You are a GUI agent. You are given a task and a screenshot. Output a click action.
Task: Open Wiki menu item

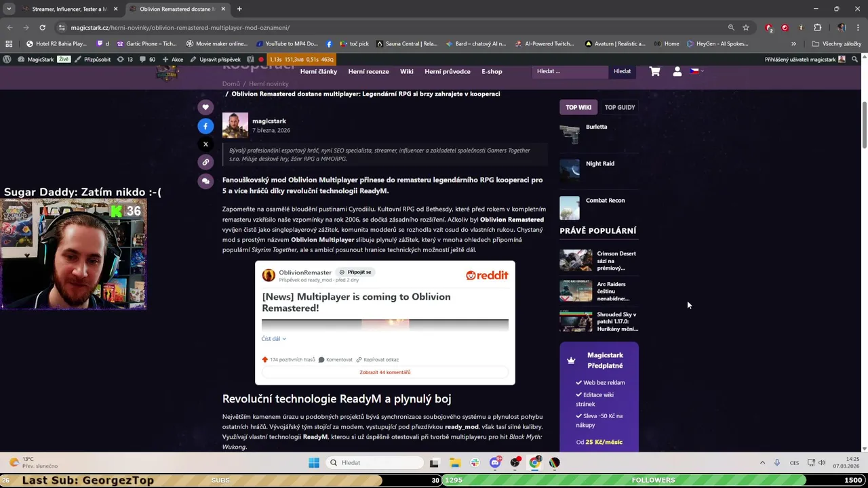coord(407,71)
